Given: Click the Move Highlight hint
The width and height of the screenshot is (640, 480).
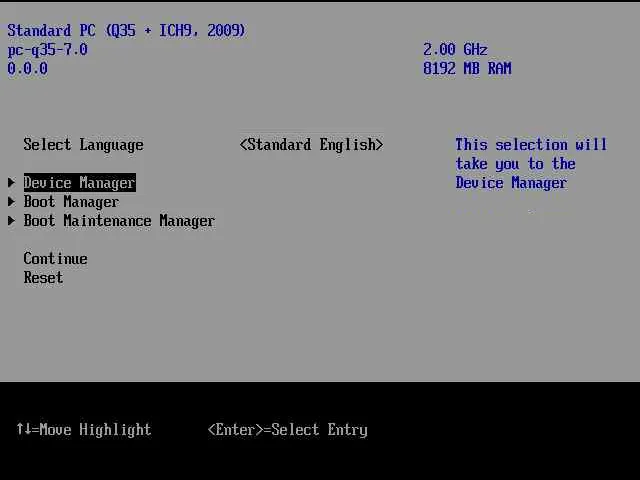Looking at the screenshot, I should point(84,429).
